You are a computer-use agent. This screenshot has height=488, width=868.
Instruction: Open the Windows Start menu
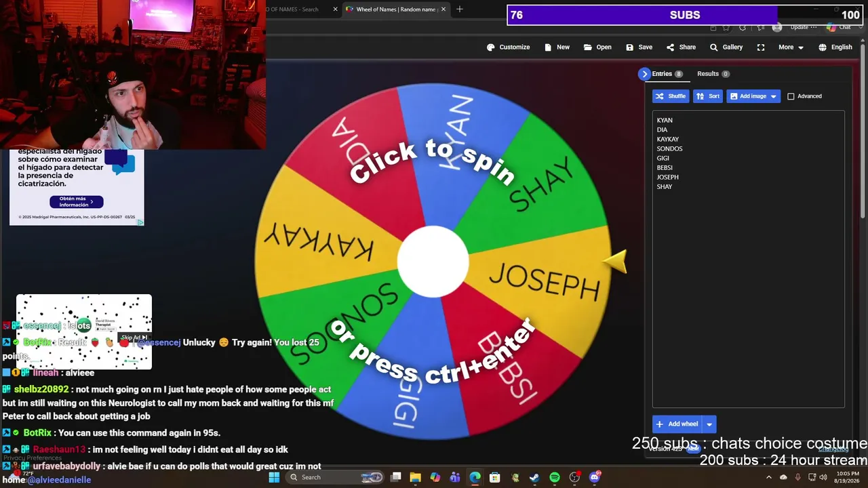274,477
